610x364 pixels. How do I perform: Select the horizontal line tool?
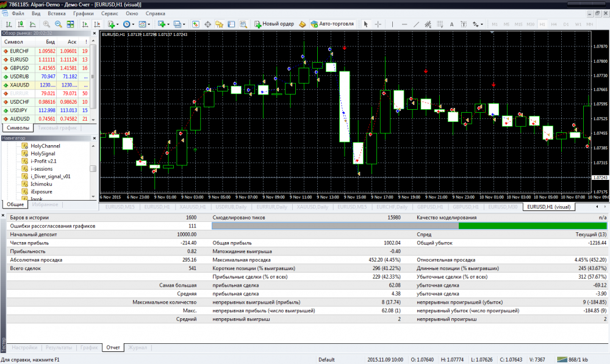pos(403,24)
